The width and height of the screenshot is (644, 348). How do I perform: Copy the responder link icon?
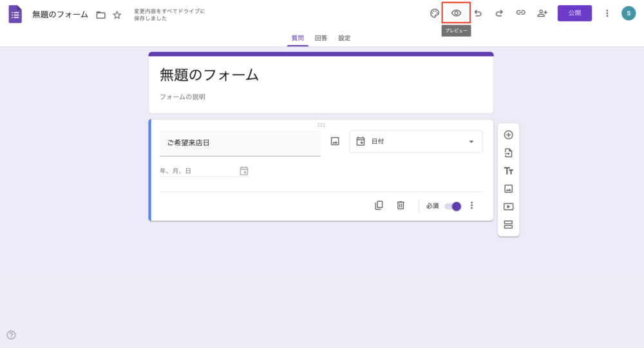pyautogui.click(x=521, y=13)
